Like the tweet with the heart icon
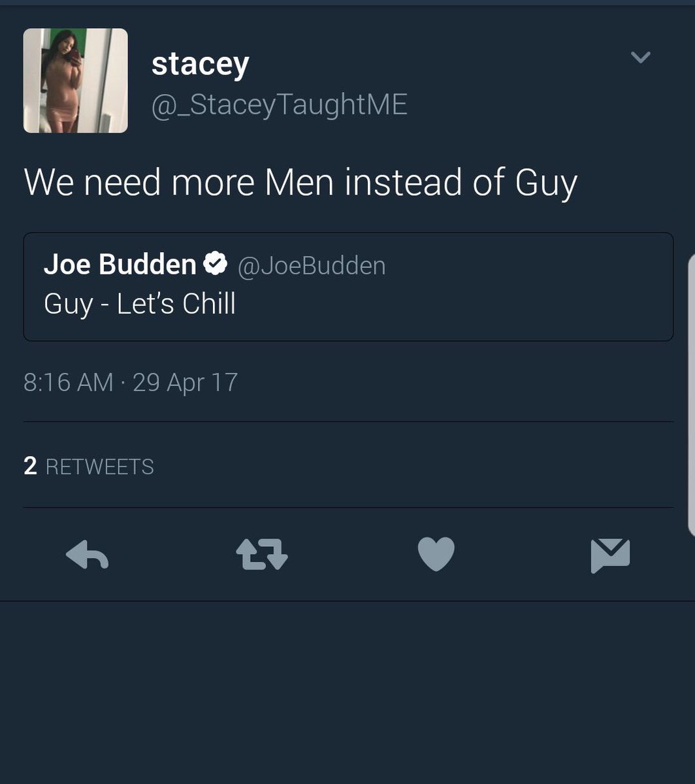Viewport: 695px width, 784px height. coord(436,555)
